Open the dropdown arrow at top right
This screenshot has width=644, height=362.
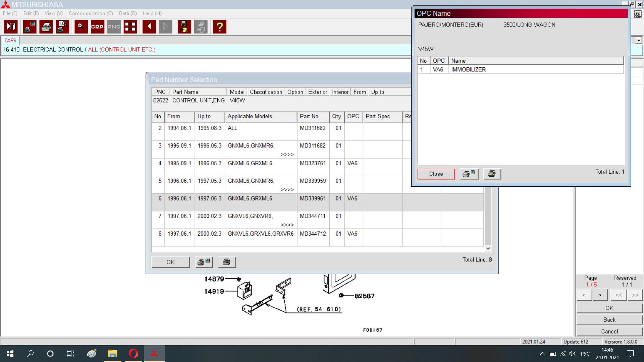(x=638, y=41)
